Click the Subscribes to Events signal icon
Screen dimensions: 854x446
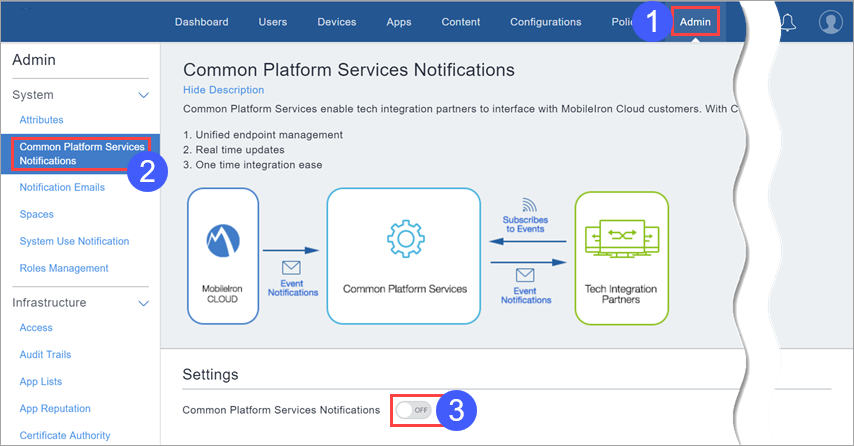(529, 205)
